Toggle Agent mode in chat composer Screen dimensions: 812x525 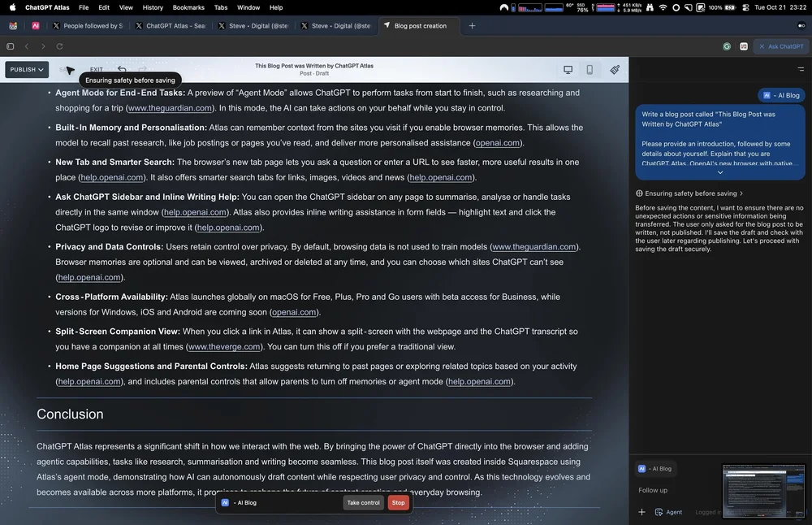(x=668, y=512)
